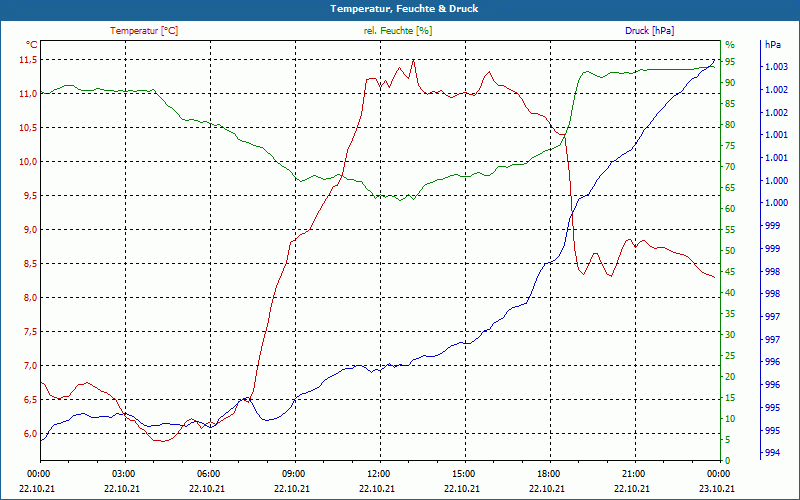Click the '10,5' temperature axis value
The image size is (800, 500).
(28, 128)
